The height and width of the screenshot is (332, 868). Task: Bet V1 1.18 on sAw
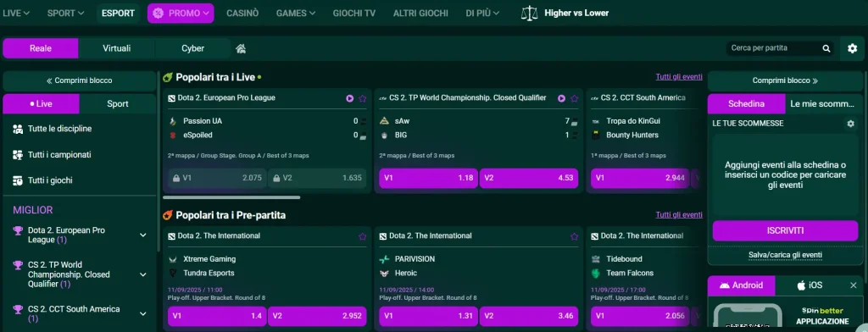[x=428, y=178]
